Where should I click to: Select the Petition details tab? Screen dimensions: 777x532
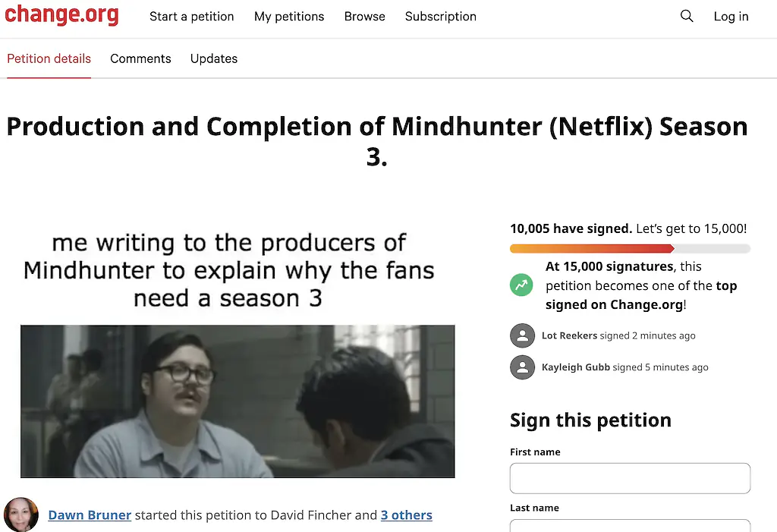pyautogui.click(x=49, y=58)
